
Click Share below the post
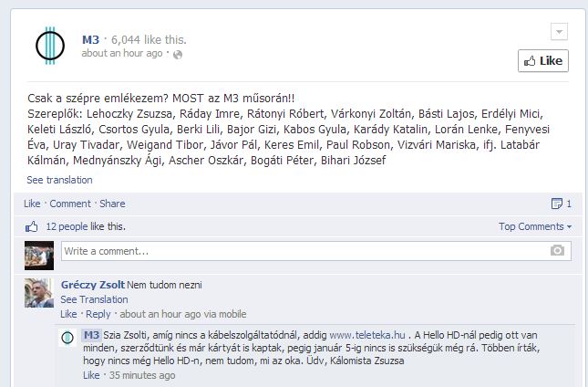(112, 204)
